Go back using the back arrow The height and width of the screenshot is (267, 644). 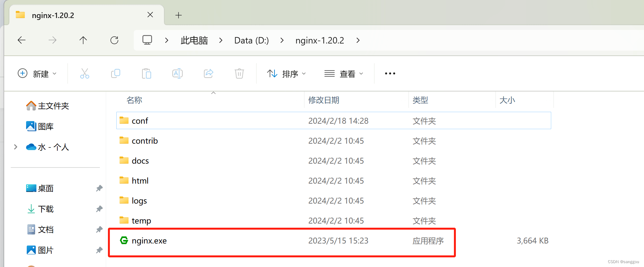pyautogui.click(x=22, y=40)
